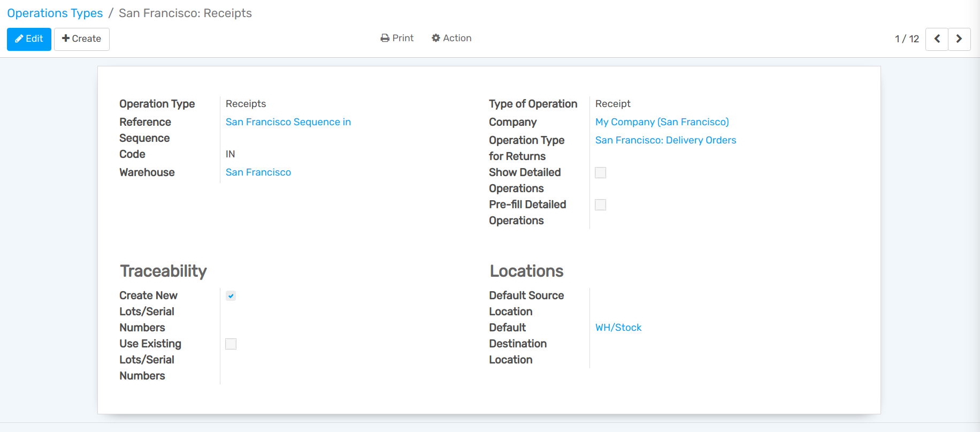Click the Edit pencil button
The width and height of the screenshot is (980, 432).
tap(29, 39)
